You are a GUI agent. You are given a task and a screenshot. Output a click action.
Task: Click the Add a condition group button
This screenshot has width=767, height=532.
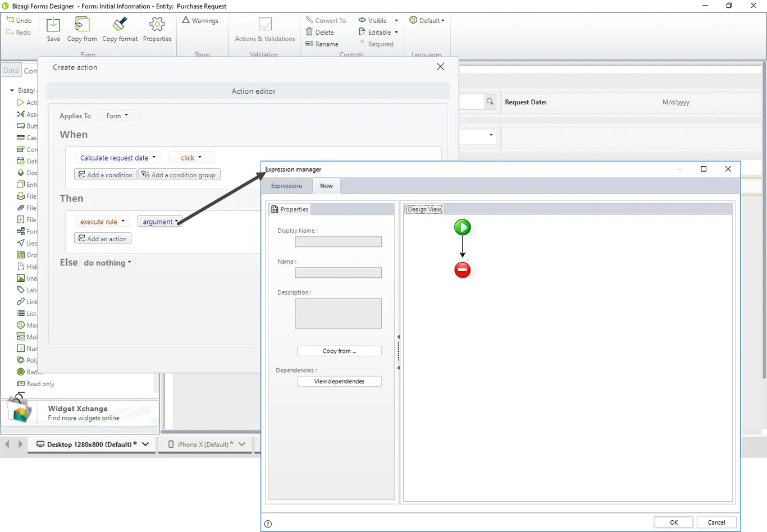[x=179, y=175]
